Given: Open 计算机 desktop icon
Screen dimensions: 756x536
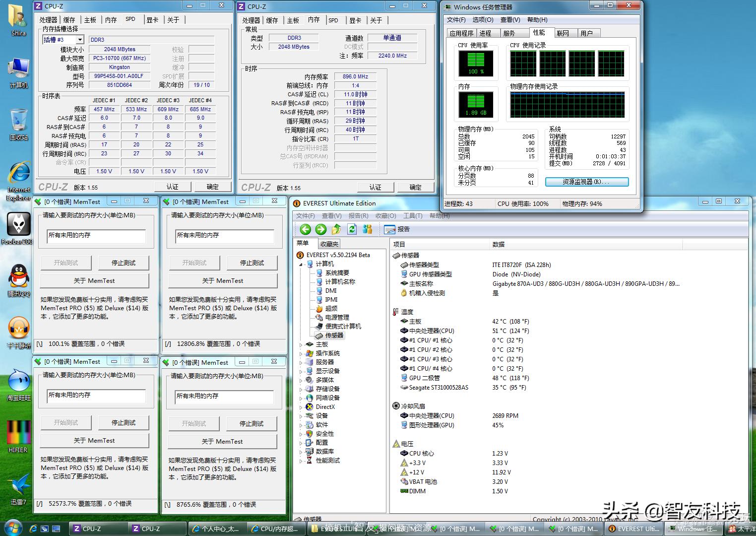Looking at the screenshot, I should [x=19, y=73].
